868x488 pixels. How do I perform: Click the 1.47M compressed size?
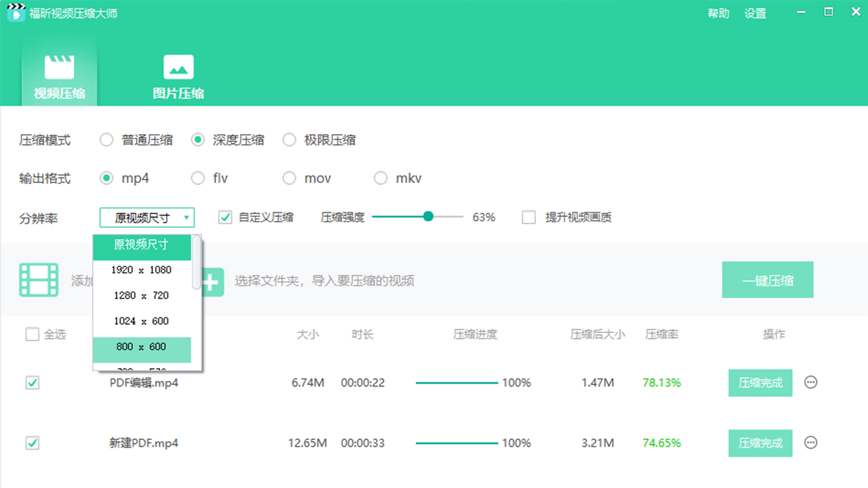(597, 383)
